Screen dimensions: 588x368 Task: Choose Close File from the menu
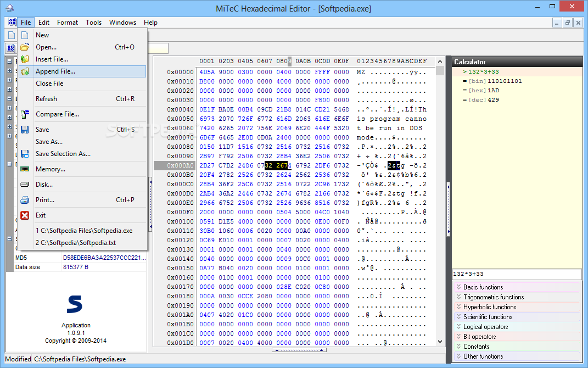tap(82, 83)
